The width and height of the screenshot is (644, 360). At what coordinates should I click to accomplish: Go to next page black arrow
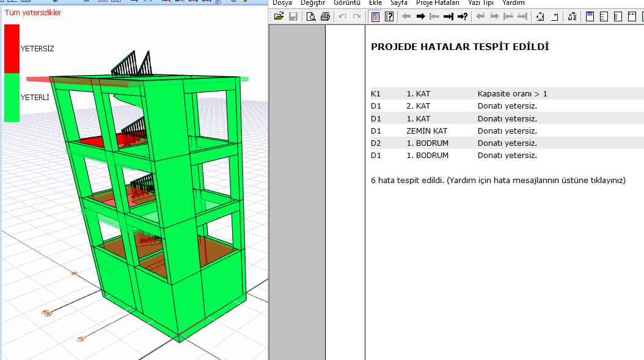pos(420,16)
